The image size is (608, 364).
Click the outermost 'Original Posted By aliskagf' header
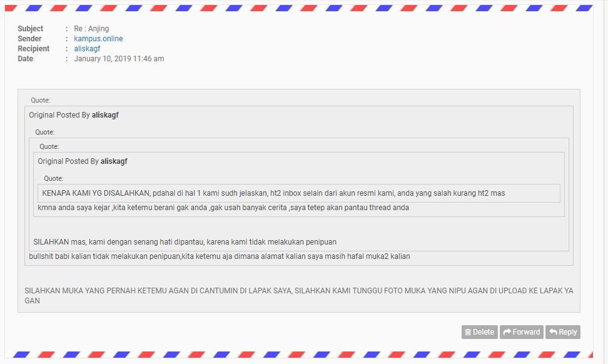74,115
